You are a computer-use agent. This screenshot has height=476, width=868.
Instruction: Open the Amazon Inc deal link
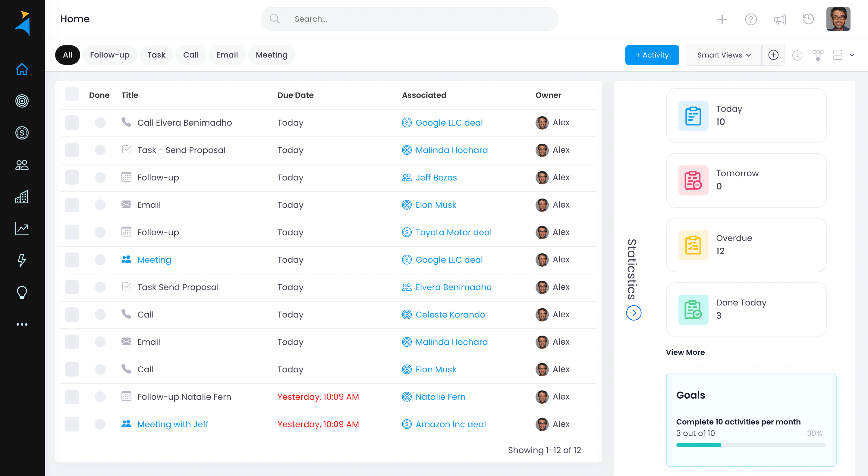click(451, 424)
